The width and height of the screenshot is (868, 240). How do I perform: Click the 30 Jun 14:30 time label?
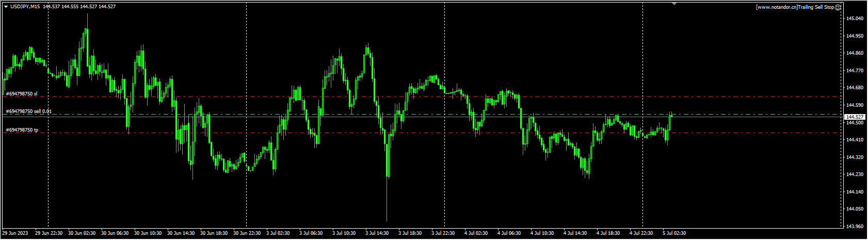[181, 233]
